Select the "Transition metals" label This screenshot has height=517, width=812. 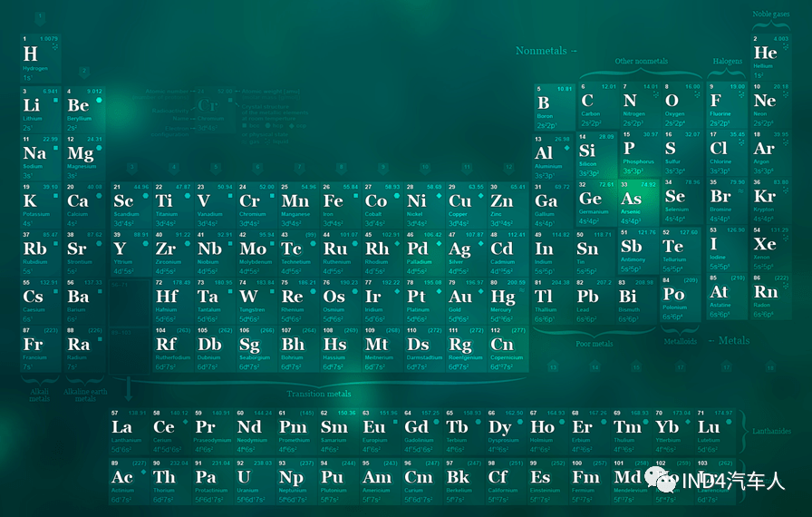pos(319,394)
